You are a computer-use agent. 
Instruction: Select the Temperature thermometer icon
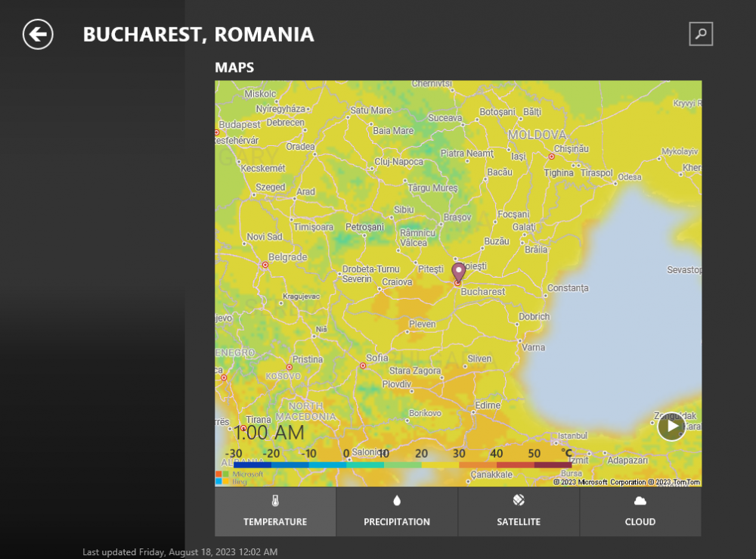(275, 499)
